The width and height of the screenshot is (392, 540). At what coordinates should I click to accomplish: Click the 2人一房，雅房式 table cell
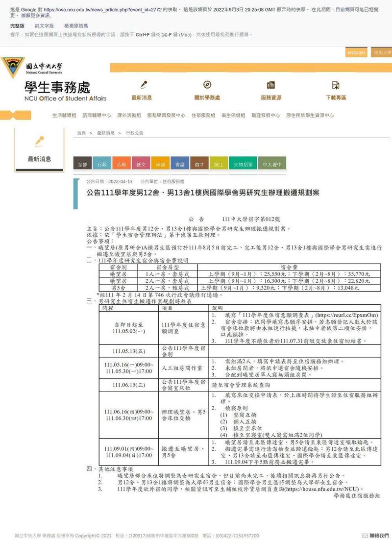(168, 288)
